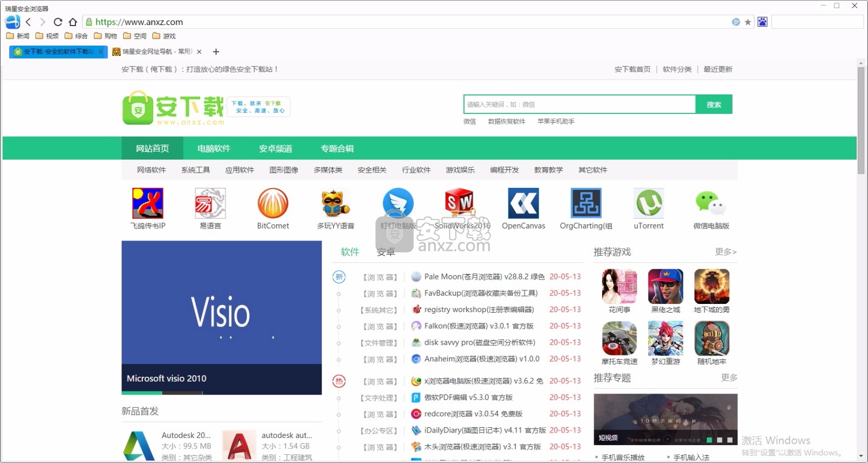Click the 搜索 search button

click(x=714, y=104)
